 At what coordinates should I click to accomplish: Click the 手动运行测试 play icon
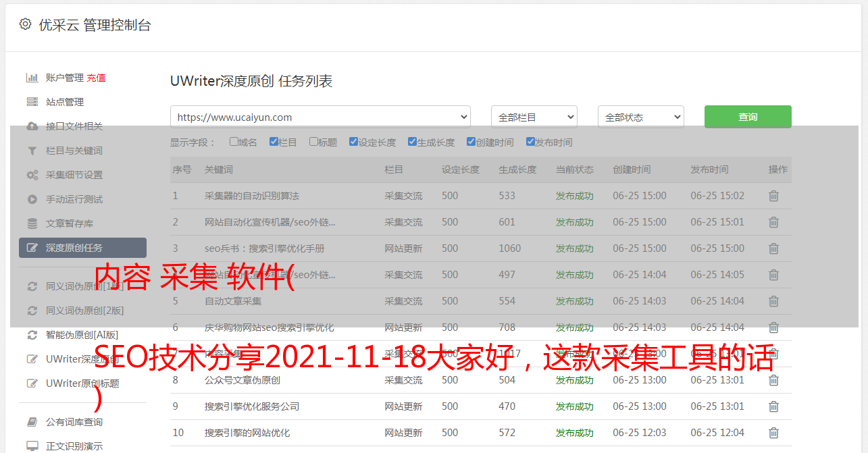[32, 199]
